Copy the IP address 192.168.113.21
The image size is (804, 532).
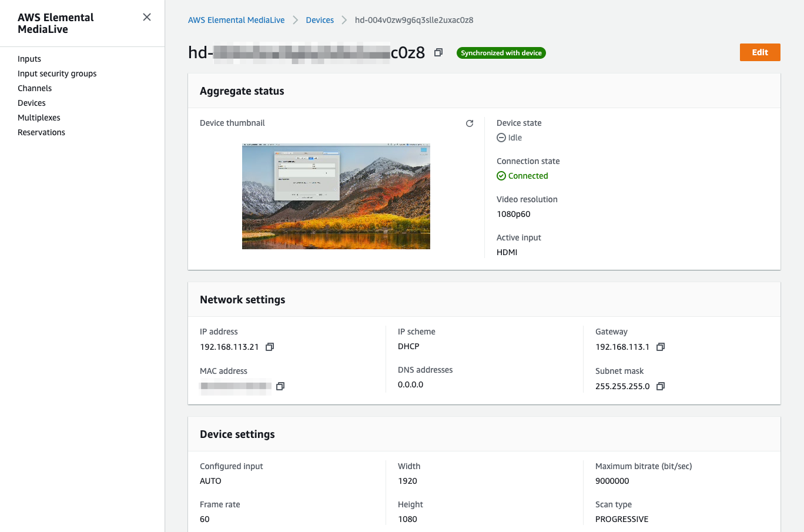click(269, 347)
